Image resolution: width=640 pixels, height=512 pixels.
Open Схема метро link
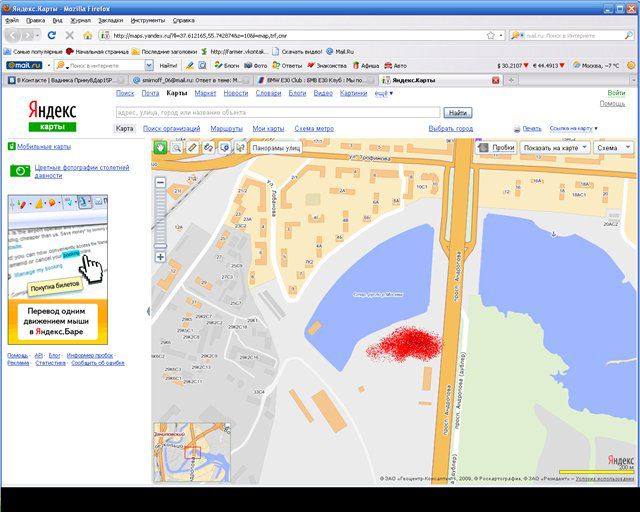[314, 128]
